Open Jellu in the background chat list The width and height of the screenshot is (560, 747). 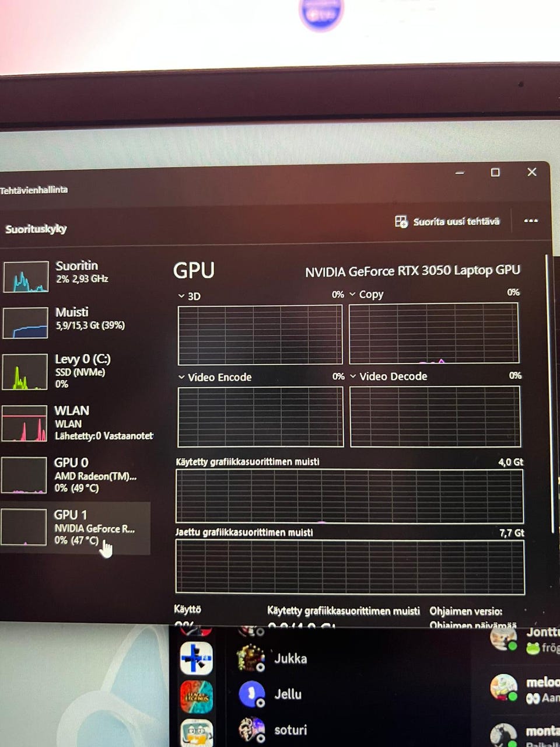click(x=288, y=694)
